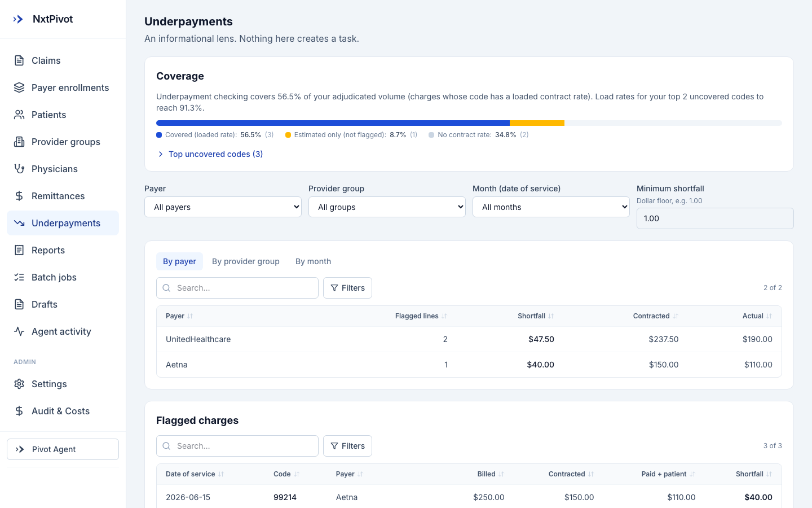Select the By payer tab
The image size is (812, 508).
click(179, 261)
